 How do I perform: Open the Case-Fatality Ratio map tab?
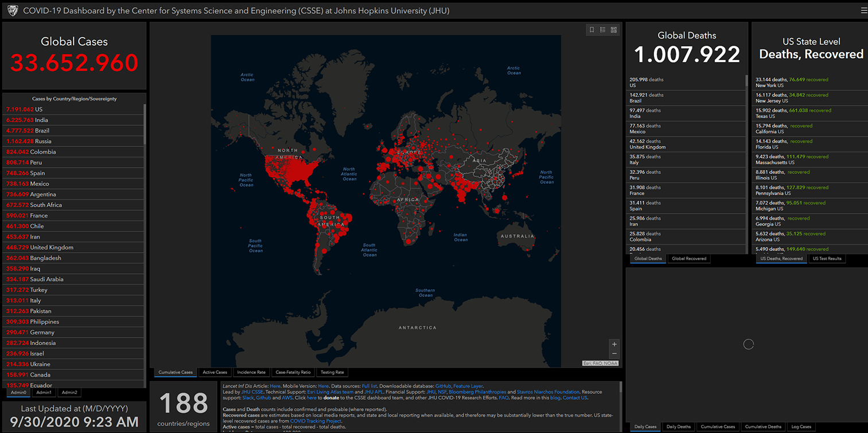pos(293,372)
